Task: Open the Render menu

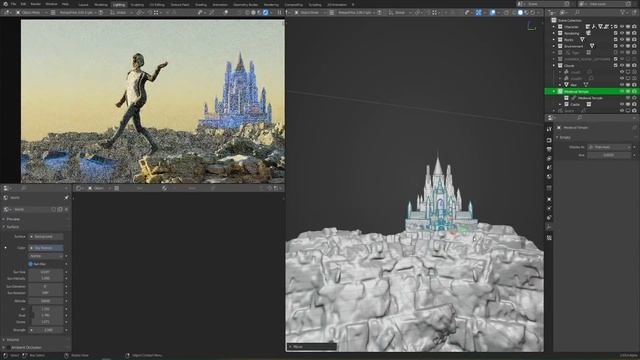Action: [36, 4]
